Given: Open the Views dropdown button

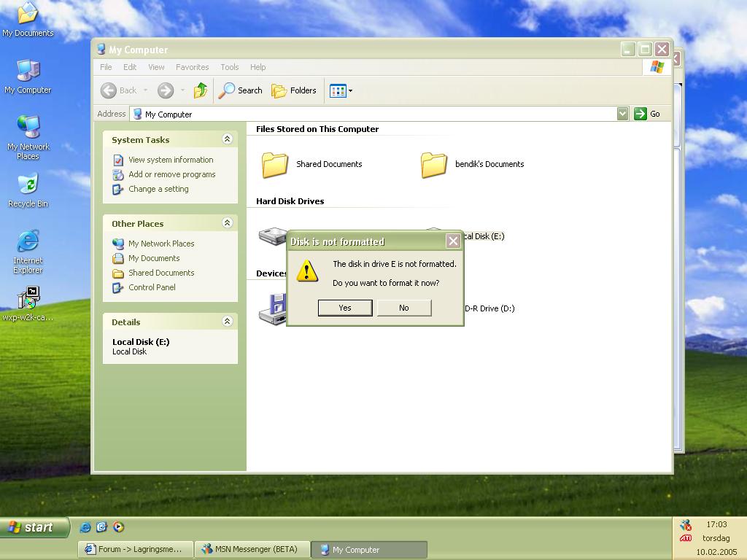Looking at the screenshot, I should [341, 90].
